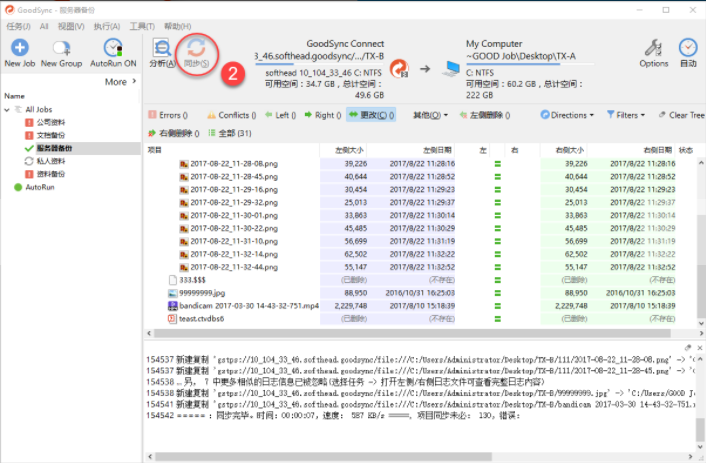The height and width of the screenshot is (463, 706).
Task: Open the 视图(V) menu
Action: coord(71,26)
